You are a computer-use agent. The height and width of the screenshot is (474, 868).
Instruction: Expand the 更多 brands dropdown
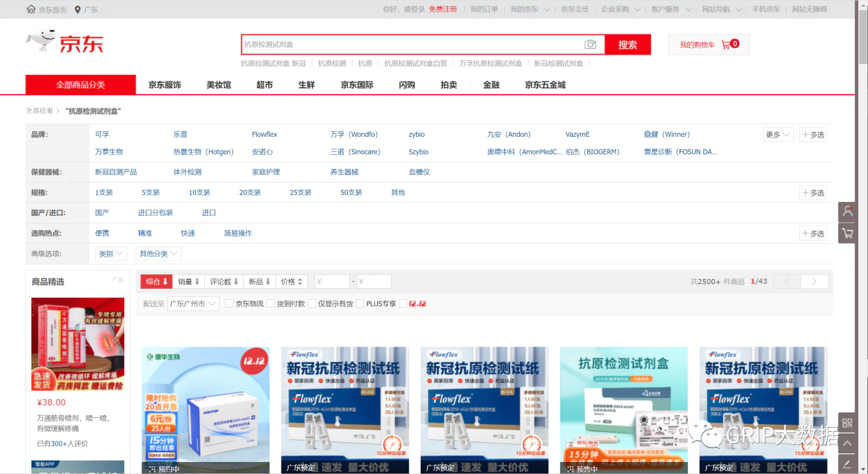778,134
